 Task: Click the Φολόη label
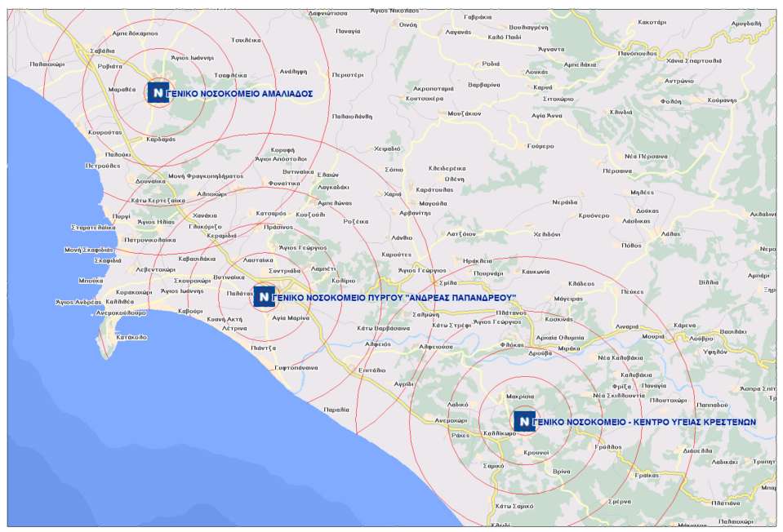click(x=670, y=101)
